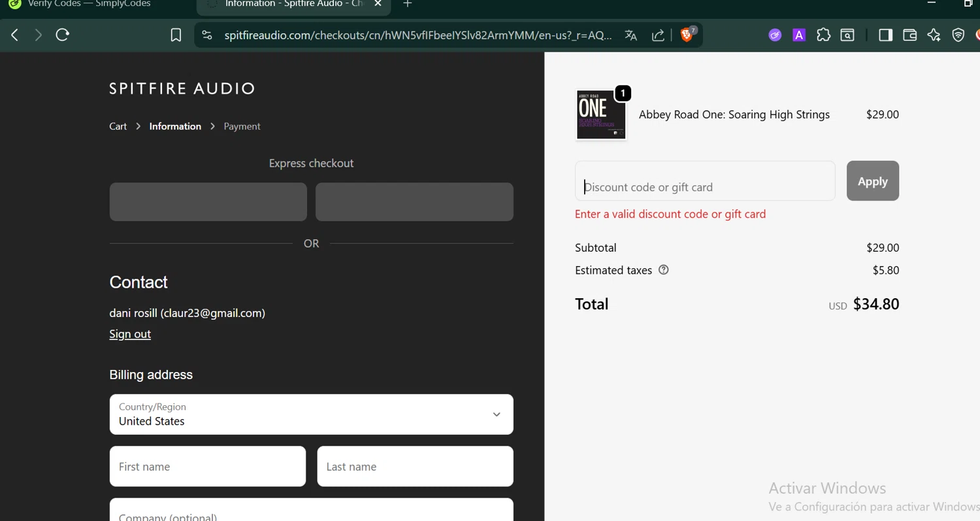980x521 pixels.
Task: Close the Information - Spitfire Audio tab
Action: 378,4
